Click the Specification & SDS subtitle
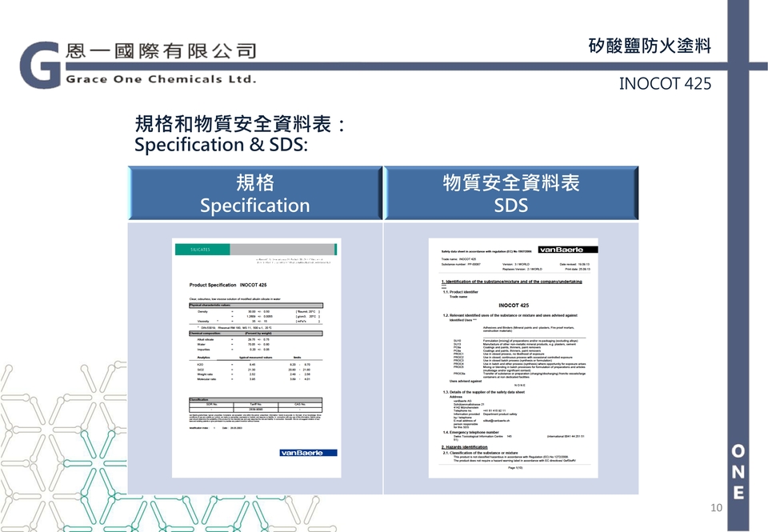This screenshot has height=532, width=768. click(x=221, y=146)
